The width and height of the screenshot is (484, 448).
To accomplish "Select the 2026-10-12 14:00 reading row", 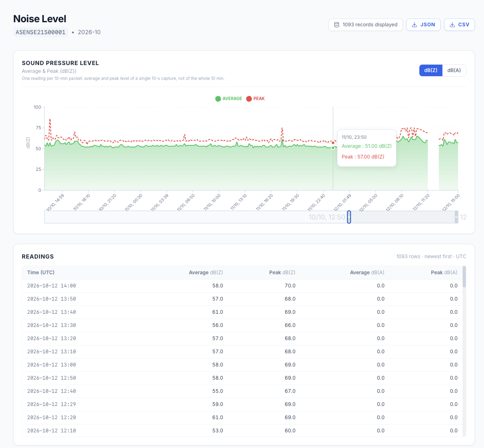I will point(242,286).
